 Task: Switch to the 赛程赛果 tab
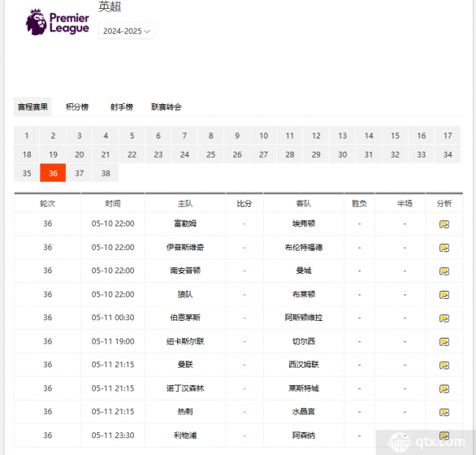32,107
